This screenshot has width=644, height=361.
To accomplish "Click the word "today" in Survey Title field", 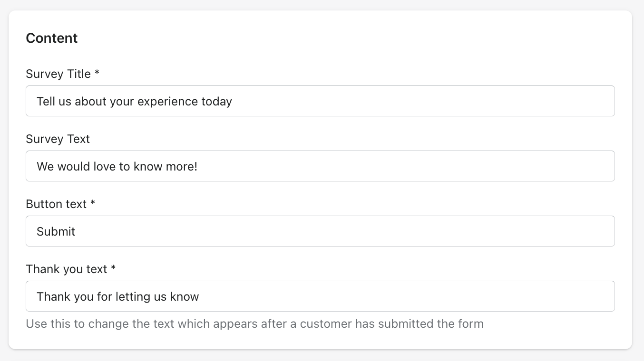I will [216, 102].
